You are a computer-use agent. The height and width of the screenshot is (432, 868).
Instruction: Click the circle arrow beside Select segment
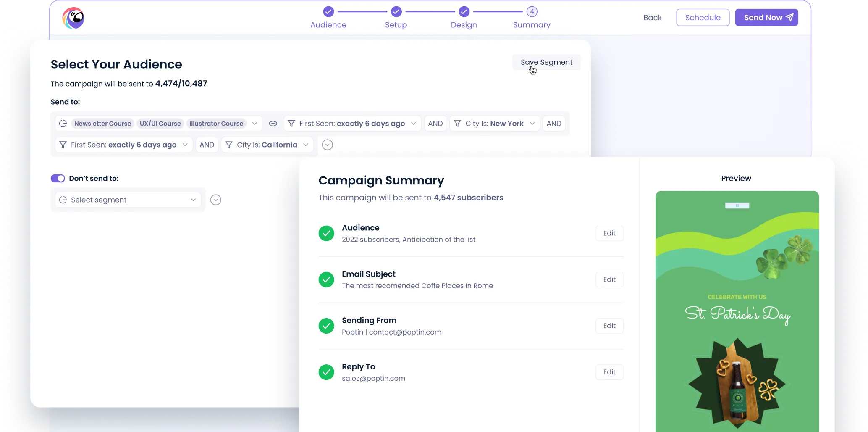click(x=216, y=200)
